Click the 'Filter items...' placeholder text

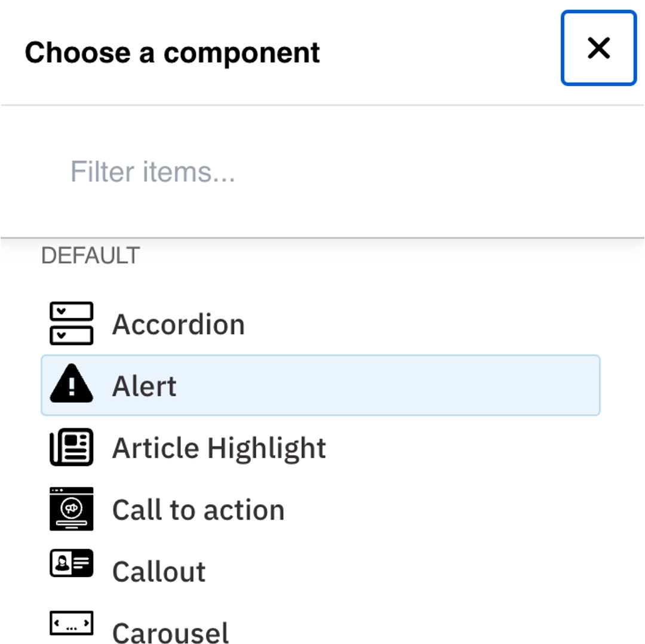(153, 172)
